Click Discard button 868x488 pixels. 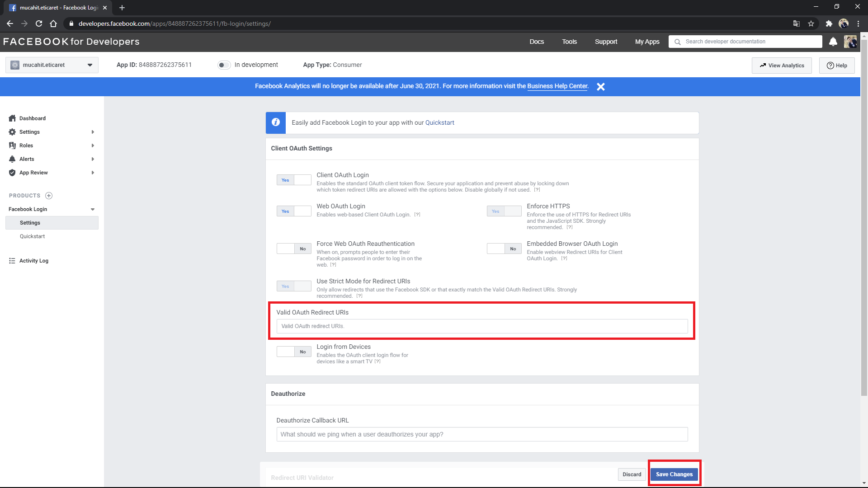(x=632, y=474)
